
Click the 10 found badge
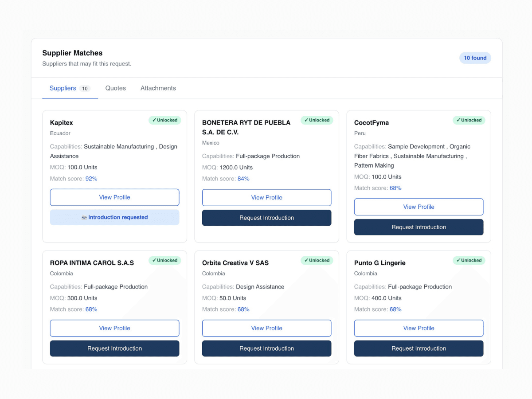click(475, 58)
